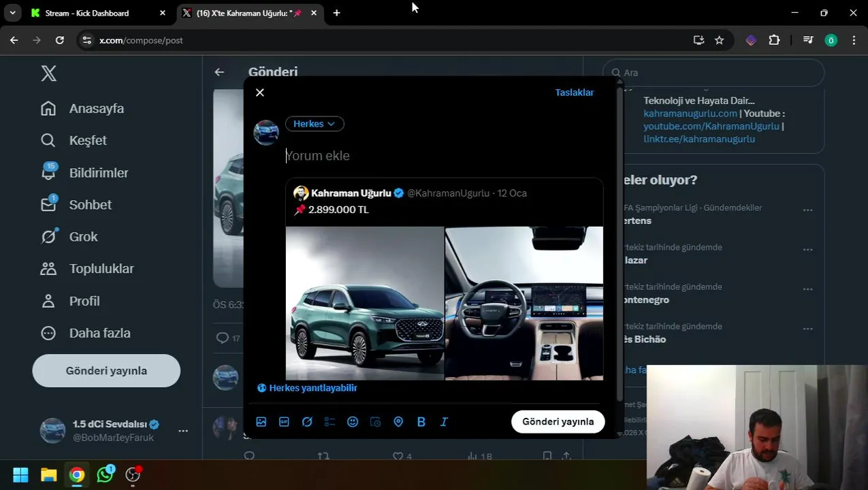This screenshot has height=490, width=868.
Task: Add media image icon in composer
Action: pos(261,422)
